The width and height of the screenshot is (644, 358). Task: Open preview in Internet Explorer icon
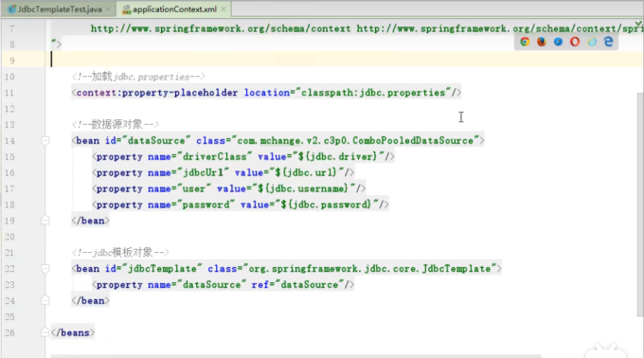click(592, 42)
